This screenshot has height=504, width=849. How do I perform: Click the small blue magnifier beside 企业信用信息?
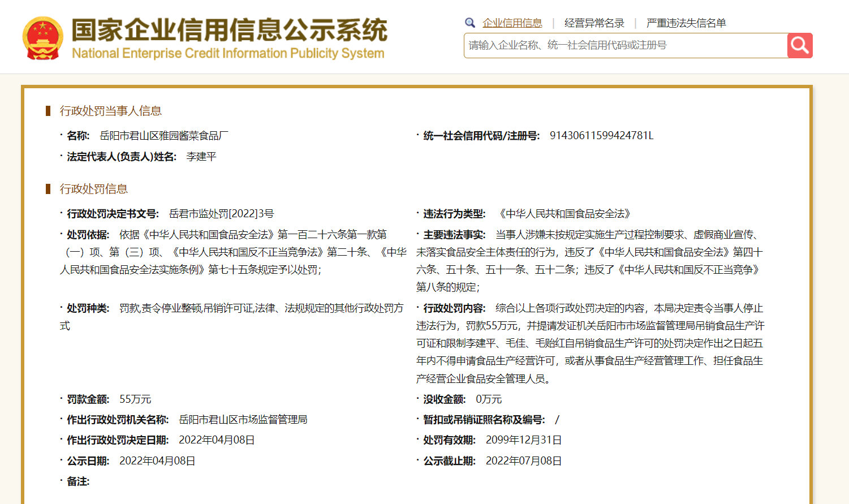pyautogui.click(x=469, y=22)
